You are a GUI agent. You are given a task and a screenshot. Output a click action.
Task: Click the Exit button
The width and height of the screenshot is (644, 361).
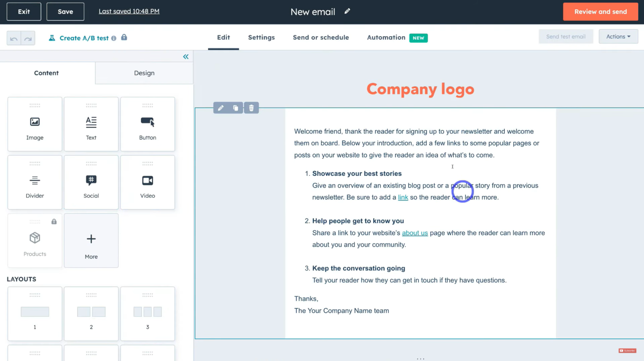tap(24, 12)
